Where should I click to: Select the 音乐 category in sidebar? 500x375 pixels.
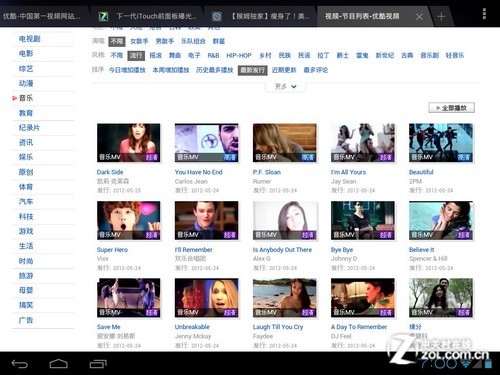(26, 98)
